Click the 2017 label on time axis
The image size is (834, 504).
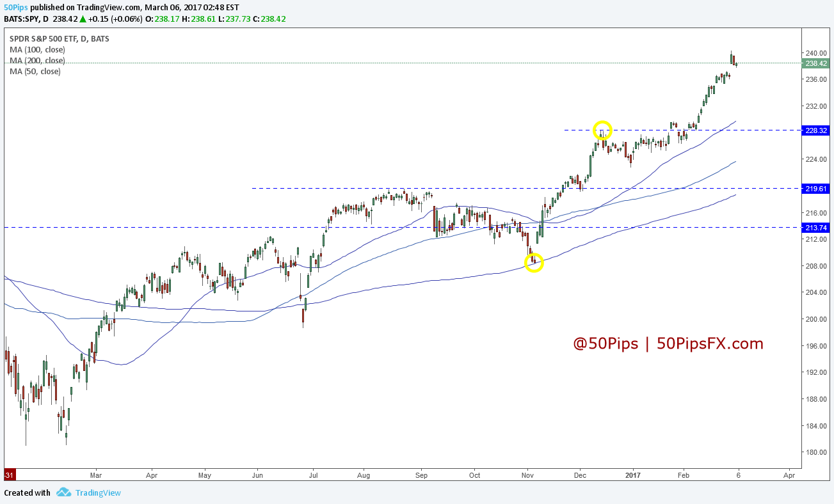click(633, 475)
